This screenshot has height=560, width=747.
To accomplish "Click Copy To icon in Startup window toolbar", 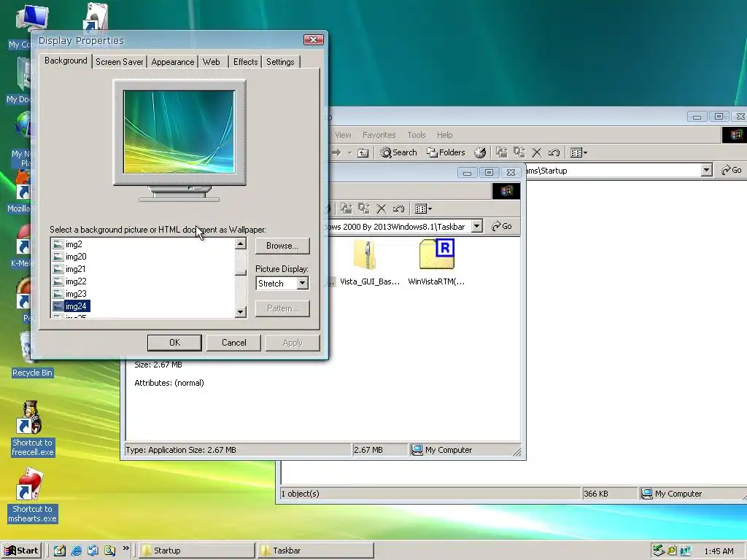I will point(519,152).
